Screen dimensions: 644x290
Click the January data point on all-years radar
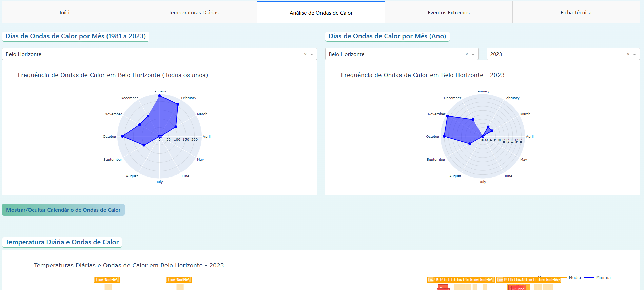pyautogui.click(x=160, y=96)
